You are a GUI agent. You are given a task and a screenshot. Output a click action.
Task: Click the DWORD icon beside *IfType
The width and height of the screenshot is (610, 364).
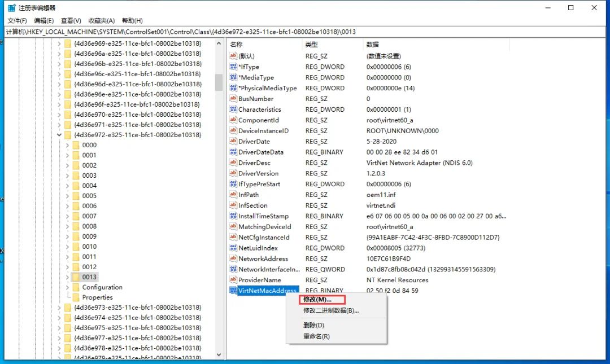coord(233,67)
